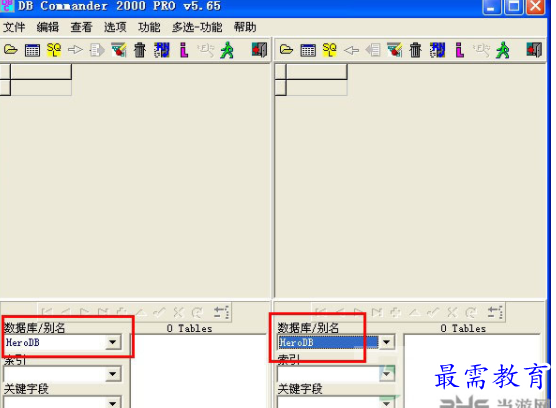Click magenta info icon in right toolbar
Image resolution: width=556 pixels, height=408 pixels.
[460, 50]
